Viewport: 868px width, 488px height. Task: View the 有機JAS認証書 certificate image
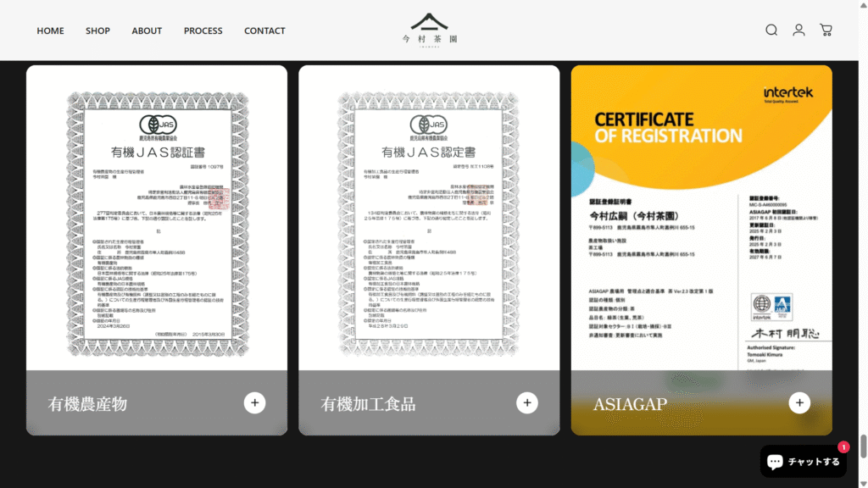coord(157,224)
